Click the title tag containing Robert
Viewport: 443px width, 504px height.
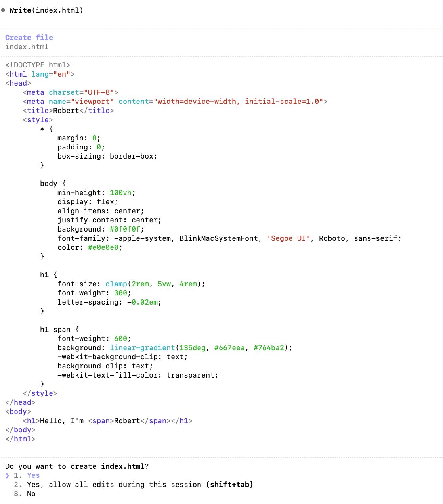tap(68, 111)
